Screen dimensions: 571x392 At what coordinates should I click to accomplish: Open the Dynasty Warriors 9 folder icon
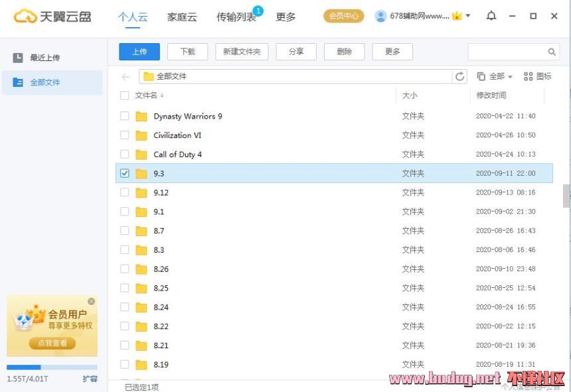click(x=141, y=117)
